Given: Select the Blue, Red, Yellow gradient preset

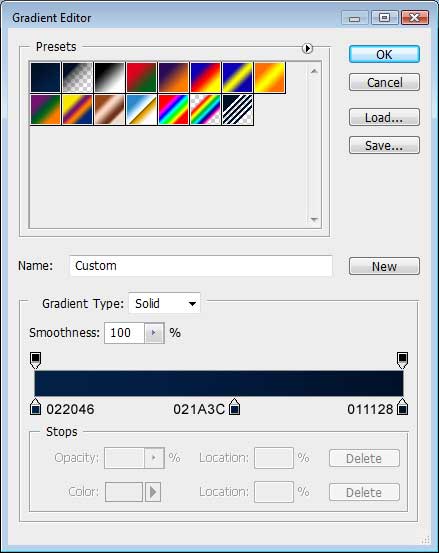Looking at the screenshot, I should 205,77.
